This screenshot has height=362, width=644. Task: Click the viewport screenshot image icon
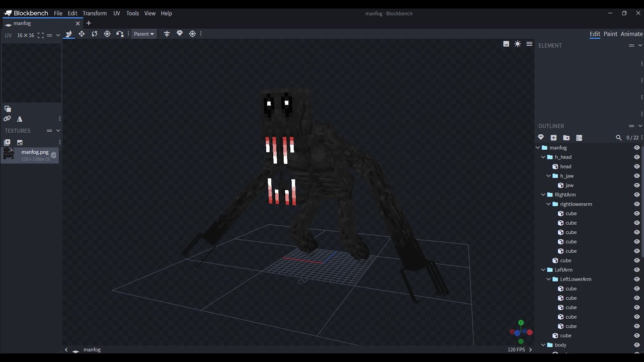506,44
